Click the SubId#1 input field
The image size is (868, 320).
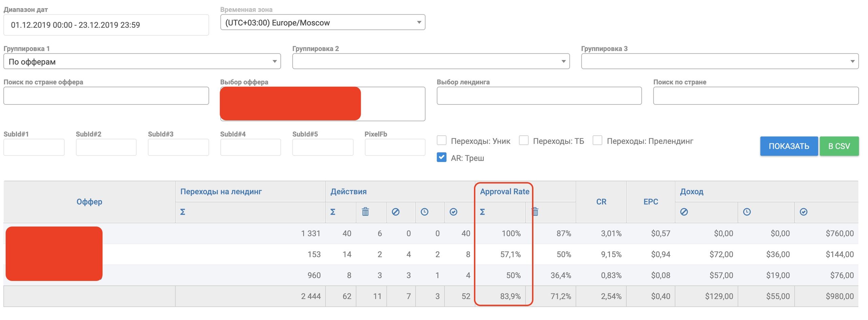click(34, 147)
